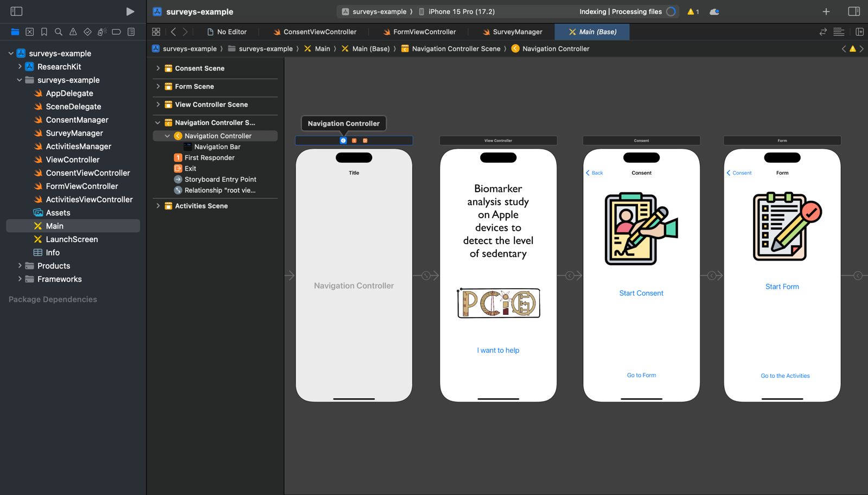
Task: Select the ConsentManager file in navigator
Action: coord(77,120)
